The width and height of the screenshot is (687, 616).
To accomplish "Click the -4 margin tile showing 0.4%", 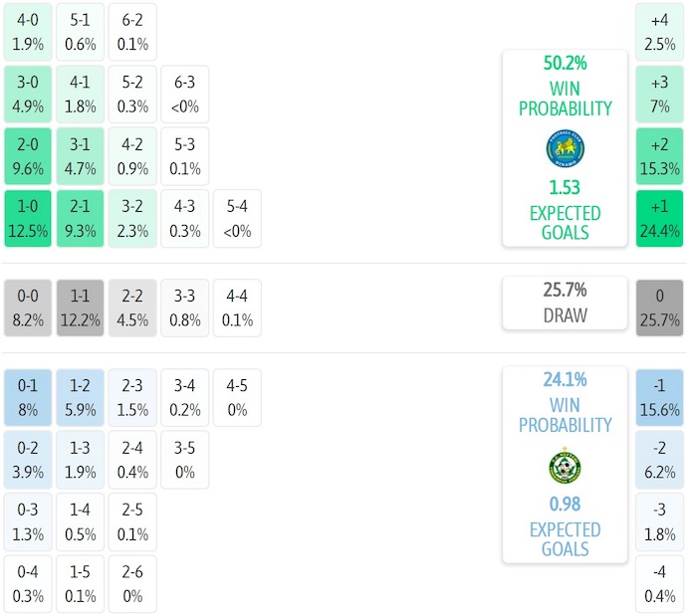I will click(x=659, y=584).
